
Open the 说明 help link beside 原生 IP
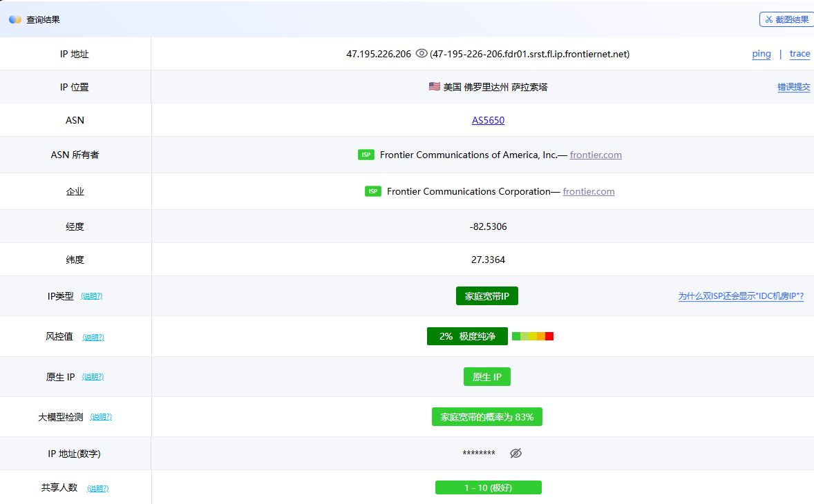pos(93,377)
